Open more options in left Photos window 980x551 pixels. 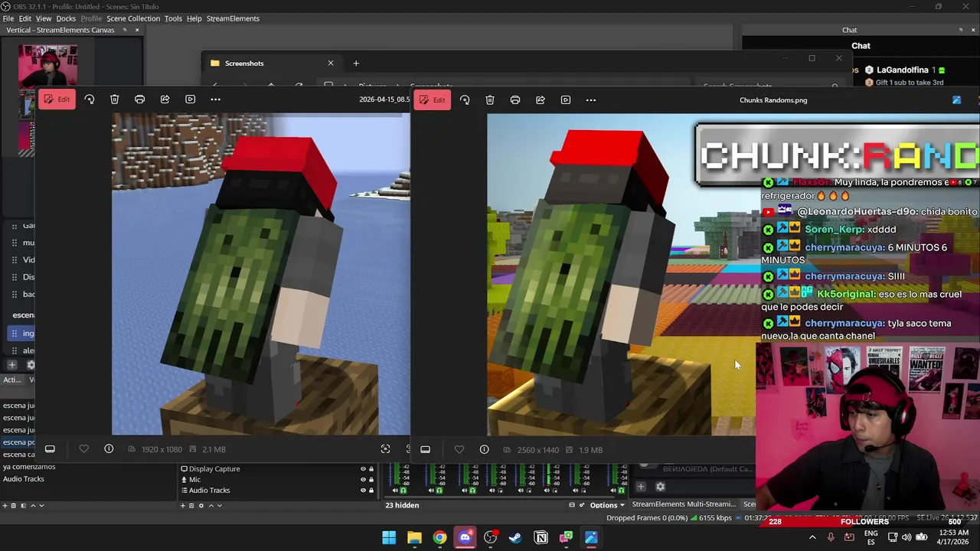pos(215,99)
